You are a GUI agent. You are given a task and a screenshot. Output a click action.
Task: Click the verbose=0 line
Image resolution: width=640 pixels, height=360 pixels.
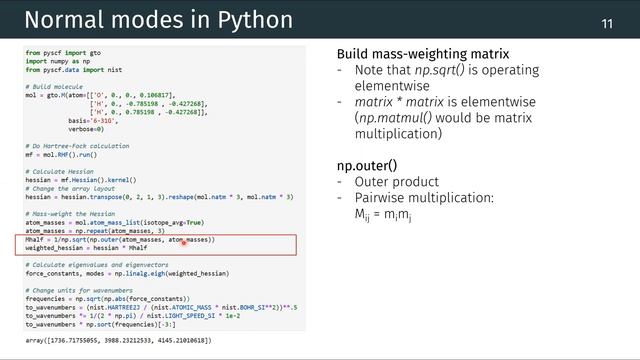86,129
